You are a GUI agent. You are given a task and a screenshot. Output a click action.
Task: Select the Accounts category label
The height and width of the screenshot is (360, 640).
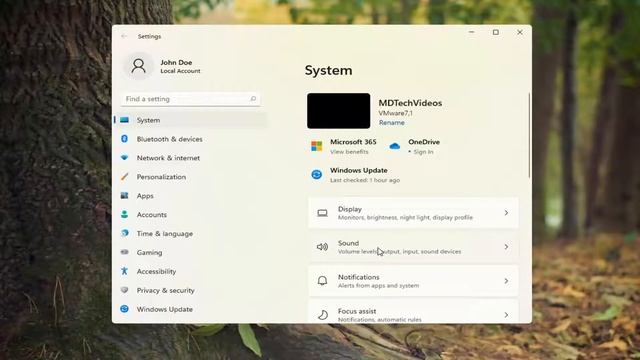[151, 214]
